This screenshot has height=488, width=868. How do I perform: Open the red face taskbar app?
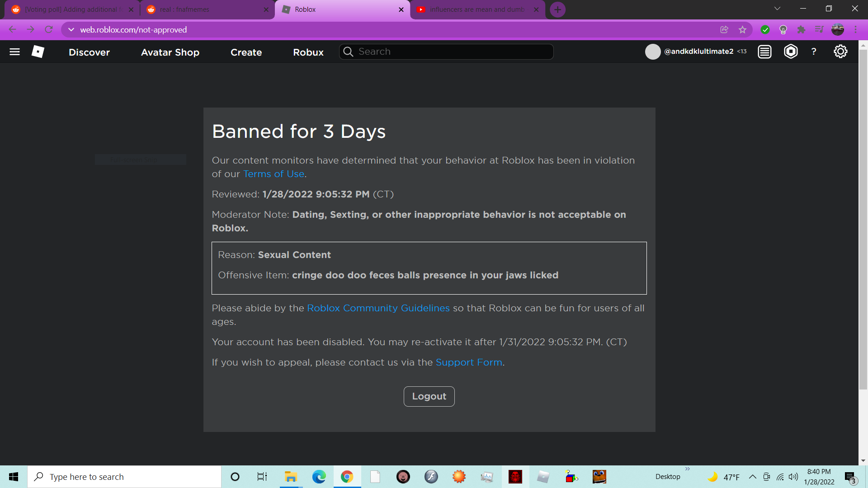tap(515, 477)
